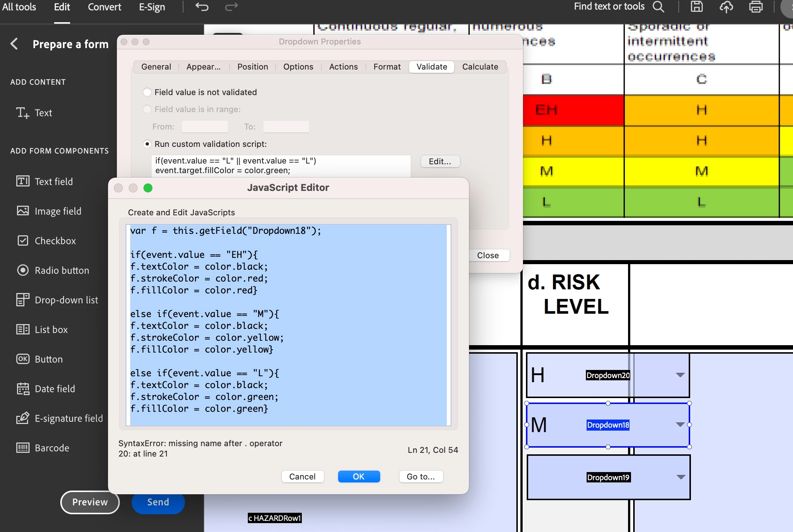Image resolution: width=793 pixels, height=532 pixels.
Task: Click the search magnifier icon
Action: [x=658, y=7]
